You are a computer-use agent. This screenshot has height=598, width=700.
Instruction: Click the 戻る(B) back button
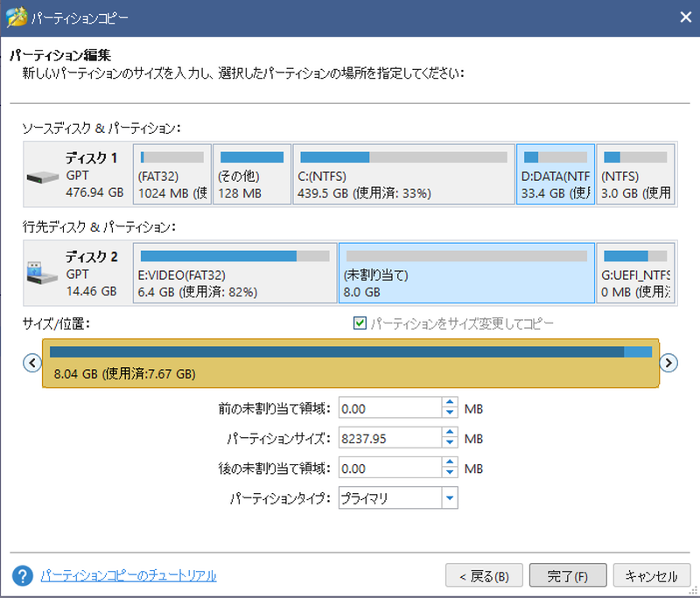484,575
